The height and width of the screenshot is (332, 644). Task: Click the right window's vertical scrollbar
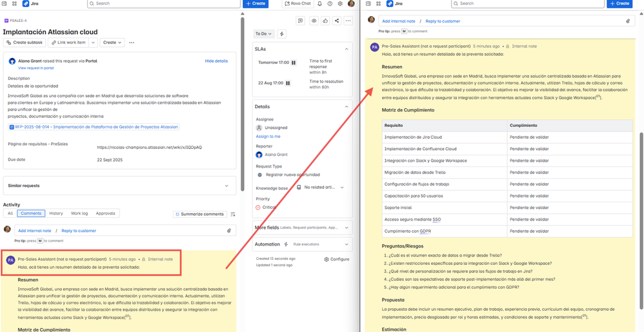[x=641, y=222]
